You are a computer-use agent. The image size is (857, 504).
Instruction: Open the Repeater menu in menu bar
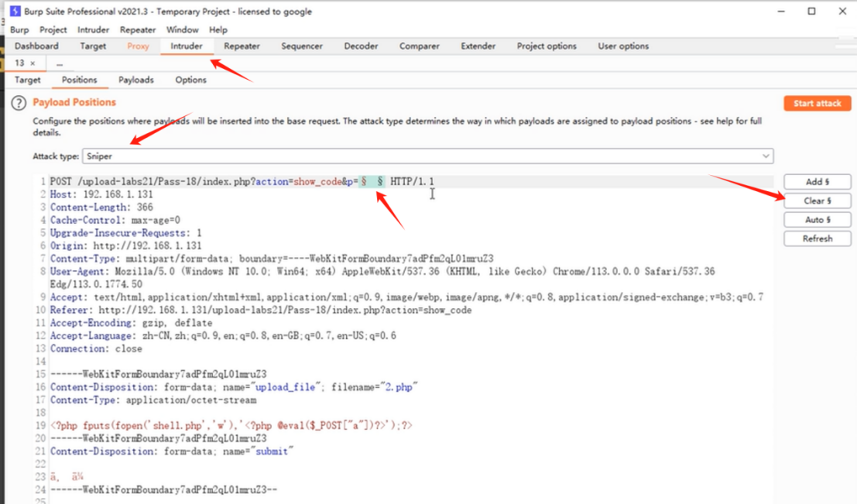point(138,29)
